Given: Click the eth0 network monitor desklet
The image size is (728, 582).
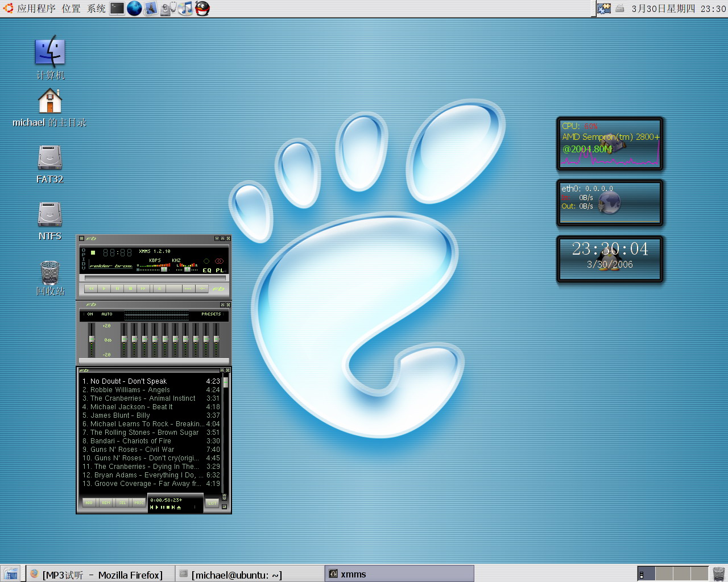Looking at the screenshot, I should pos(610,203).
